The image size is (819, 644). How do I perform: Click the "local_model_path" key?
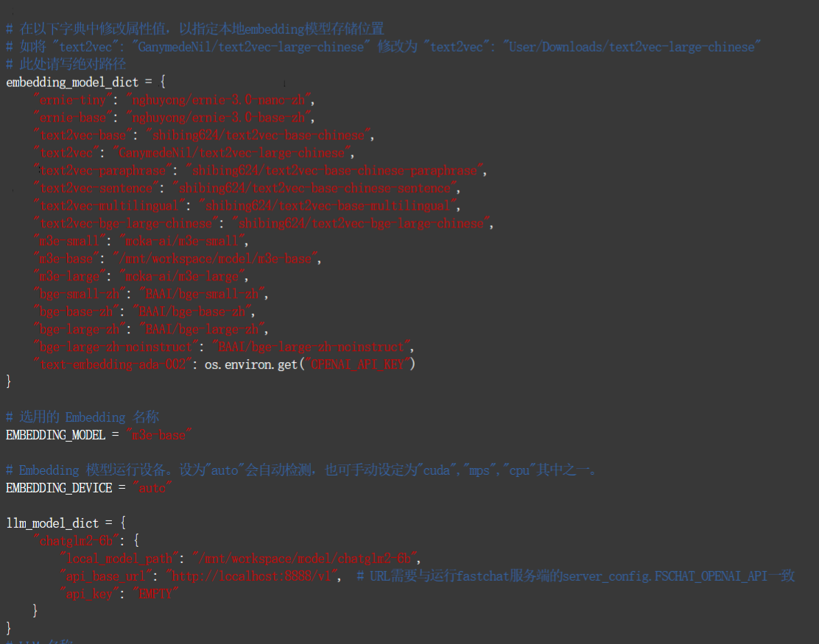pos(119,559)
